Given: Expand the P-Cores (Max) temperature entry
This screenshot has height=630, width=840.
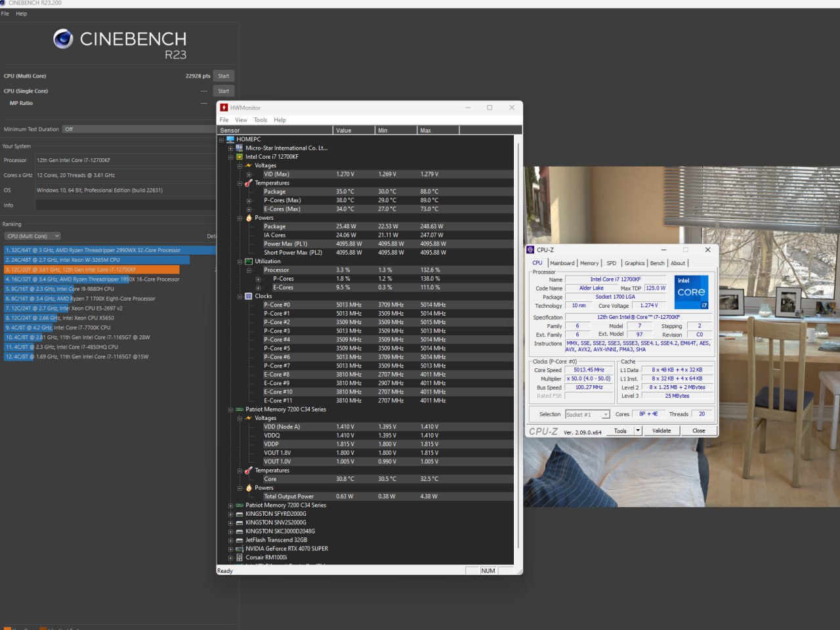Looking at the screenshot, I should click(249, 201).
